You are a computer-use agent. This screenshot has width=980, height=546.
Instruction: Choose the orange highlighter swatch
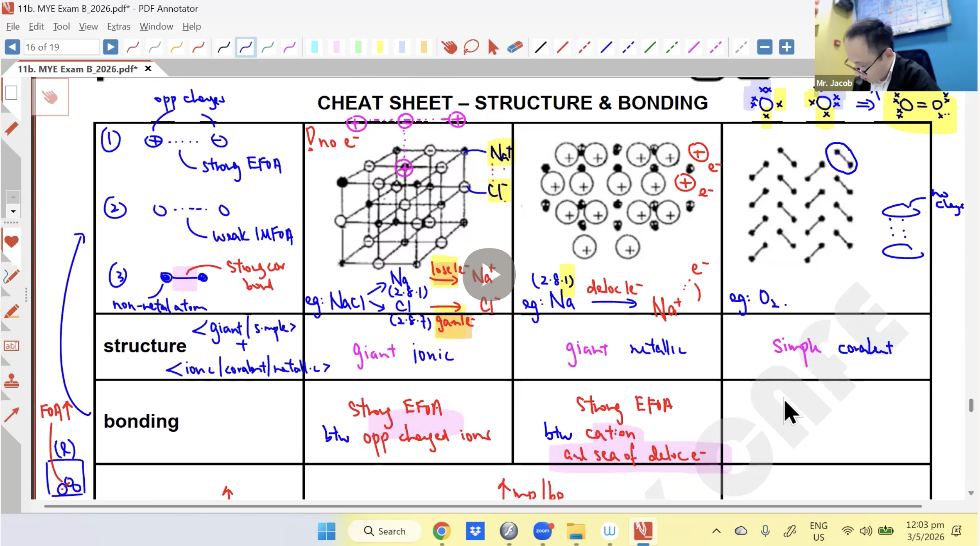pyautogui.click(x=424, y=47)
